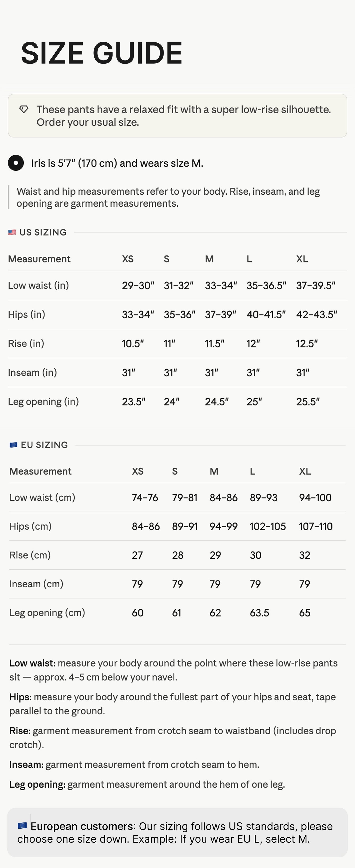This screenshot has height=868, width=355.
Task: Click the diamond fit-tip icon
Action: (x=24, y=109)
